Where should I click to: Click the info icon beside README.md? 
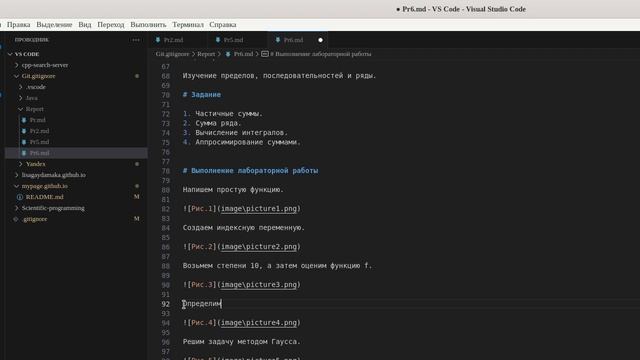(20, 197)
